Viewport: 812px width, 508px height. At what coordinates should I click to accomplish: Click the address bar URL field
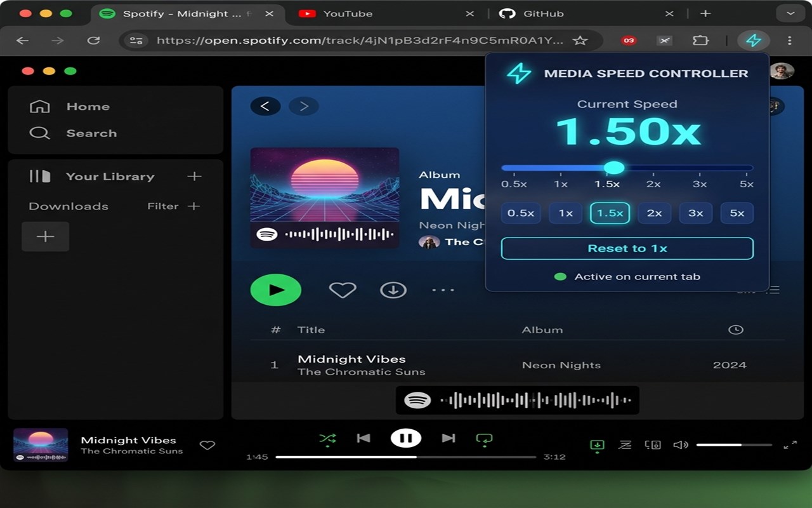click(360, 41)
